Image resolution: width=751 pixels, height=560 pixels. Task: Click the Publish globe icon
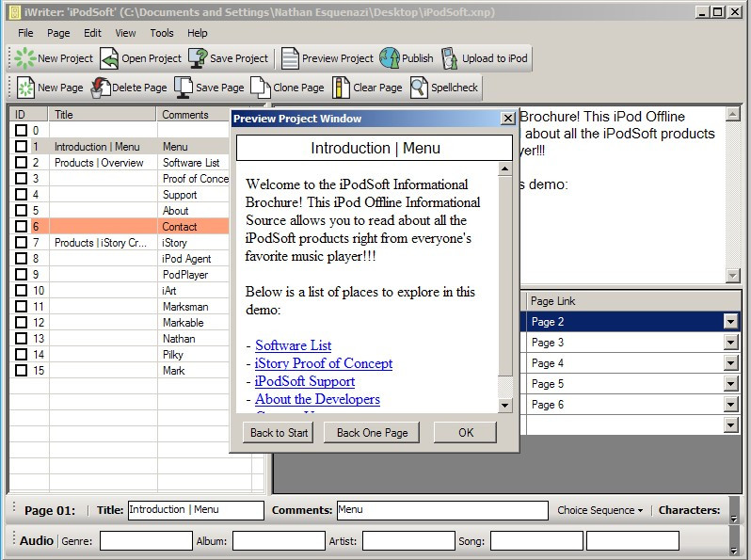[x=390, y=58]
